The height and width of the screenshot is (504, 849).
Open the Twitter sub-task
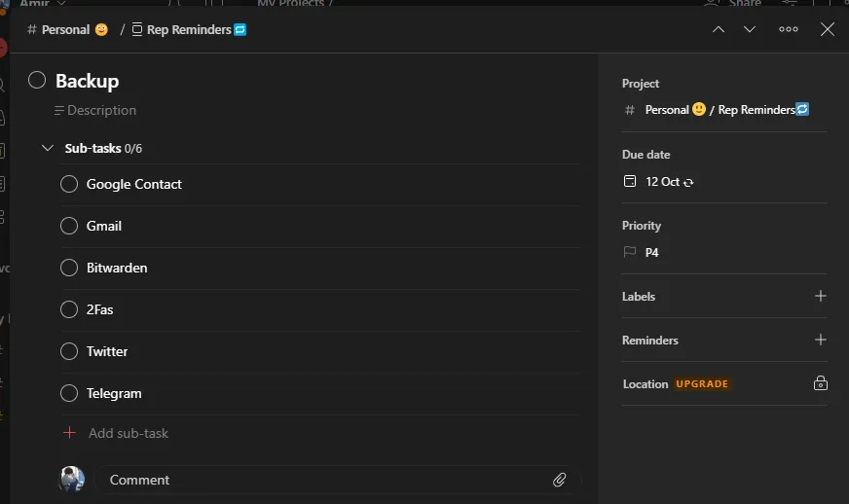tap(107, 352)
